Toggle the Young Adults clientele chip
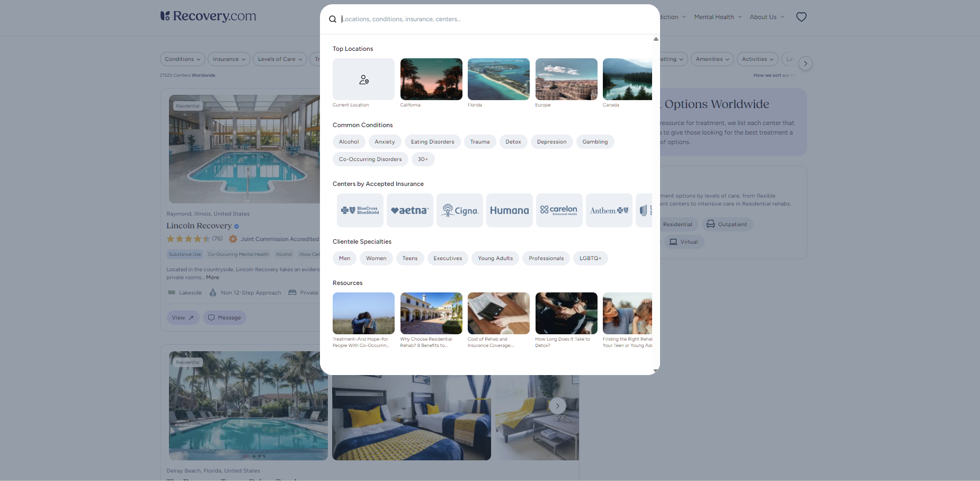This screenshot has width=980, height=481. click(495, 259)
